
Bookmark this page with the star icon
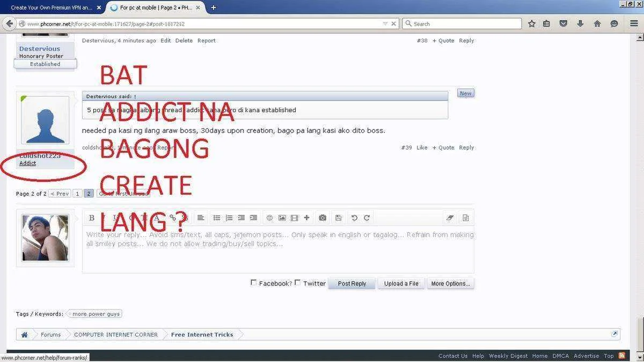click(x=532, y=24)
